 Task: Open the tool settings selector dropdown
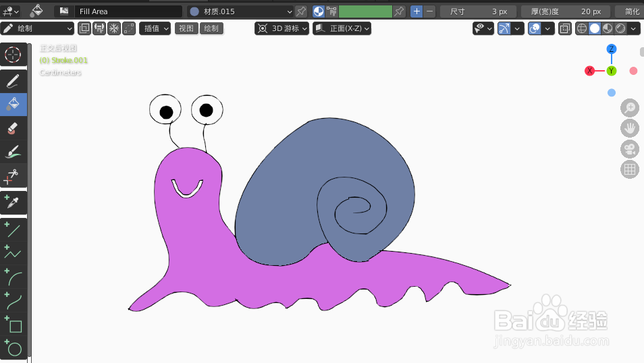coord(11,11)
